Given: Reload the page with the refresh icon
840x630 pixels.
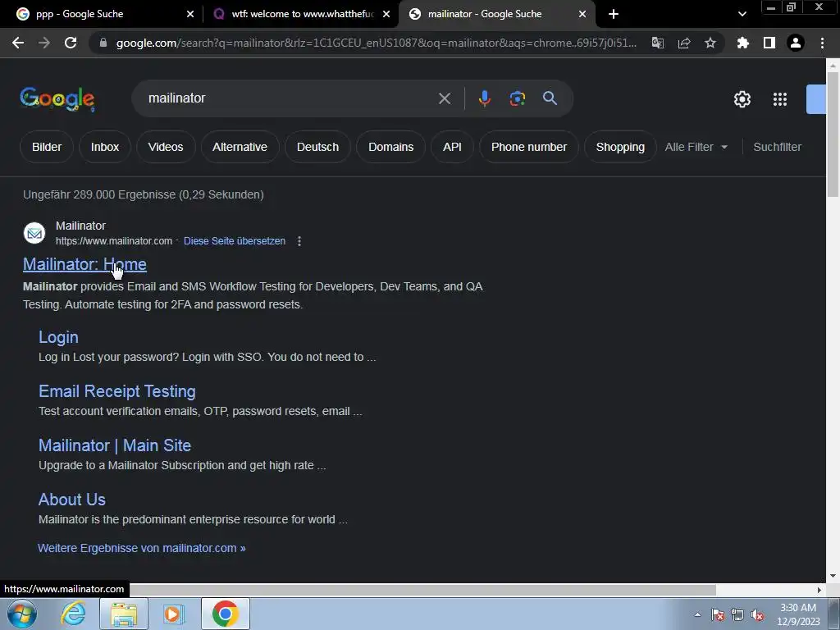Looking at the screenshot, I should click(71, 43).
